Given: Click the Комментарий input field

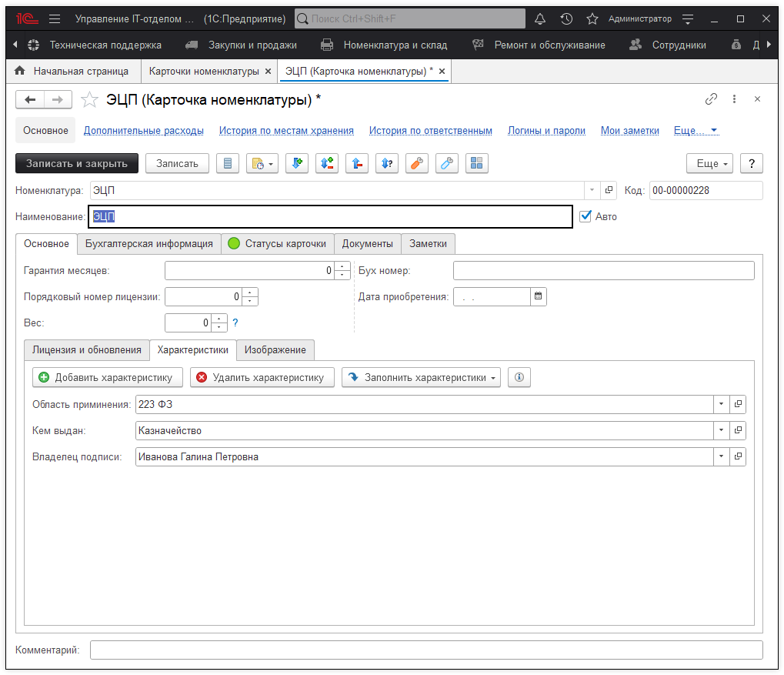Looking at the screenshot, I should [426, 650].
